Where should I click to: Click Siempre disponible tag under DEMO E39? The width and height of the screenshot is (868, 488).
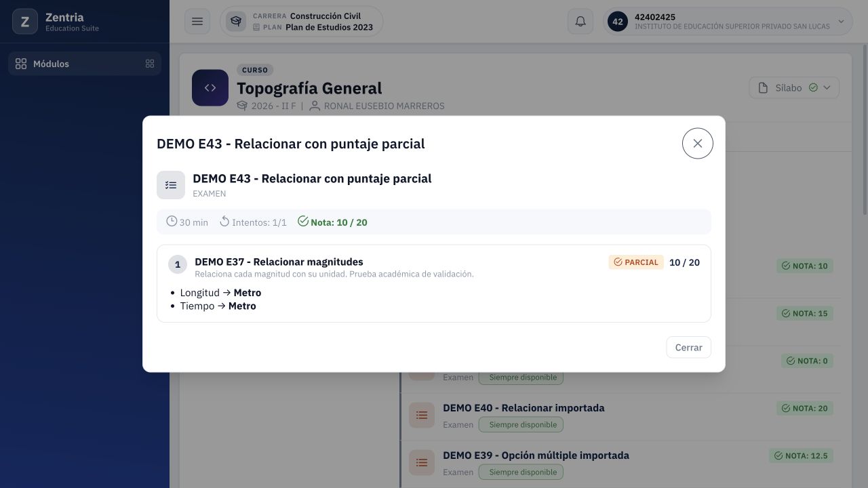[x=521, y=472]
